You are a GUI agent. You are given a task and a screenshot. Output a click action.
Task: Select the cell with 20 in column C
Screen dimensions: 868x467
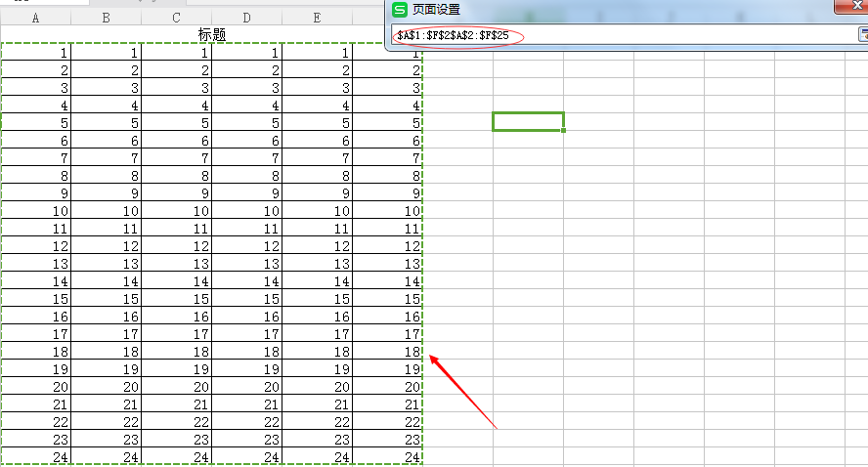[x=177, y=387]
